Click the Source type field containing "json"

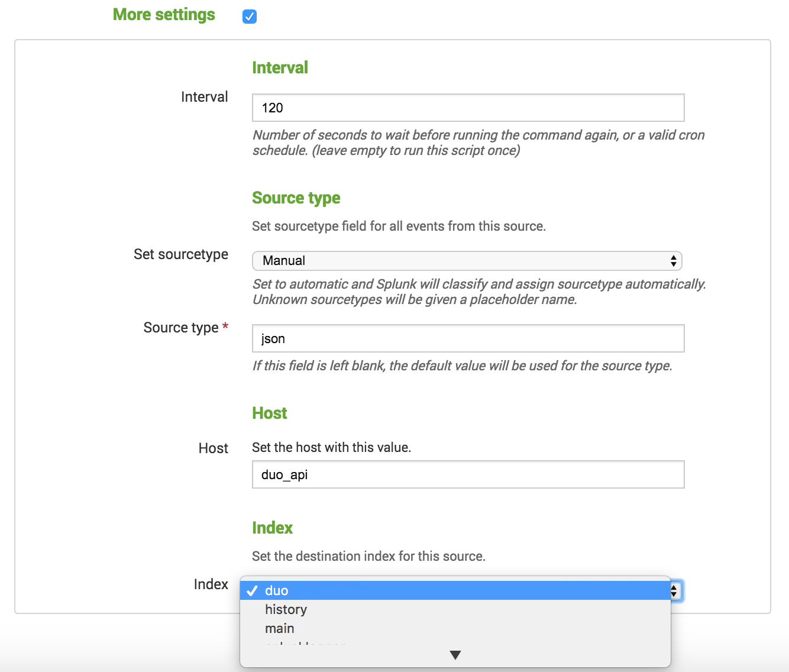click(x=467, y=338)
